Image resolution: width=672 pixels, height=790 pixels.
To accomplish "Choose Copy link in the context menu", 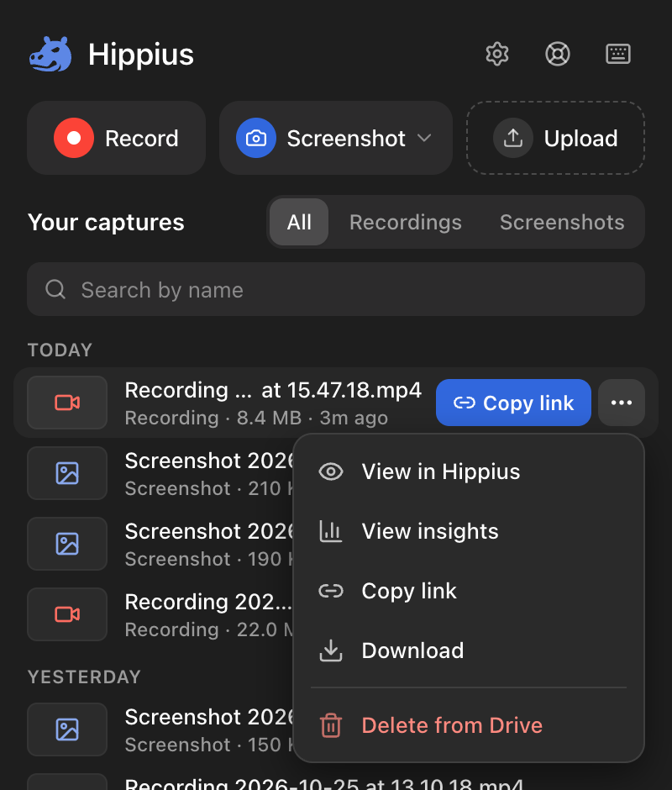I will [469, 591].
